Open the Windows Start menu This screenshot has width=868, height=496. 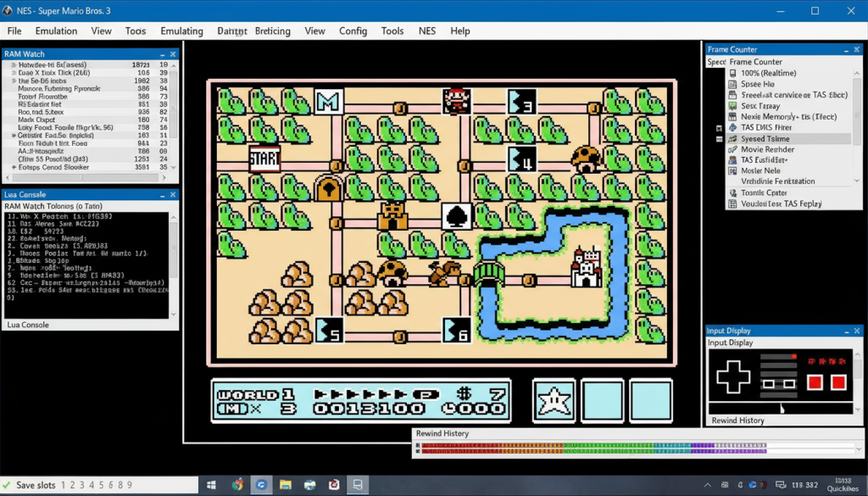coord(211,486)
